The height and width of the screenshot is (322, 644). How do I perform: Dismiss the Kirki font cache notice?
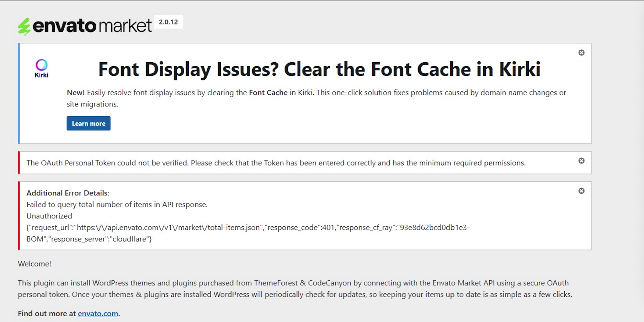pos(581,53)
